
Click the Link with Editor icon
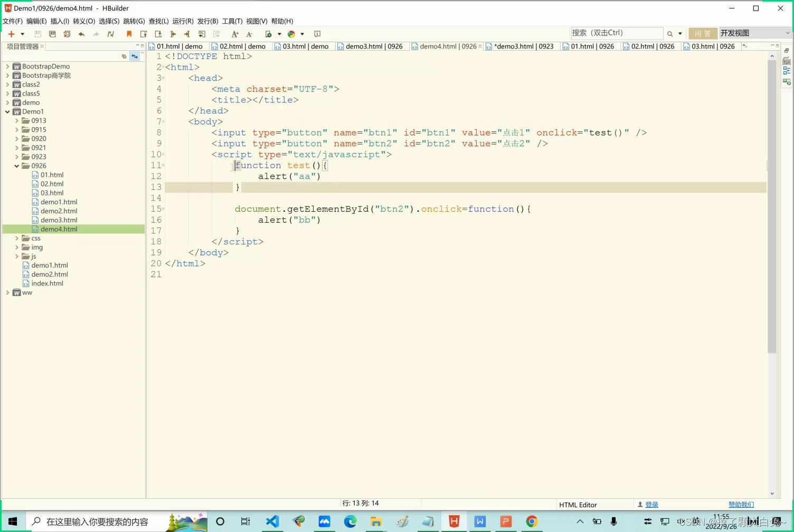(x=135, y=56)
